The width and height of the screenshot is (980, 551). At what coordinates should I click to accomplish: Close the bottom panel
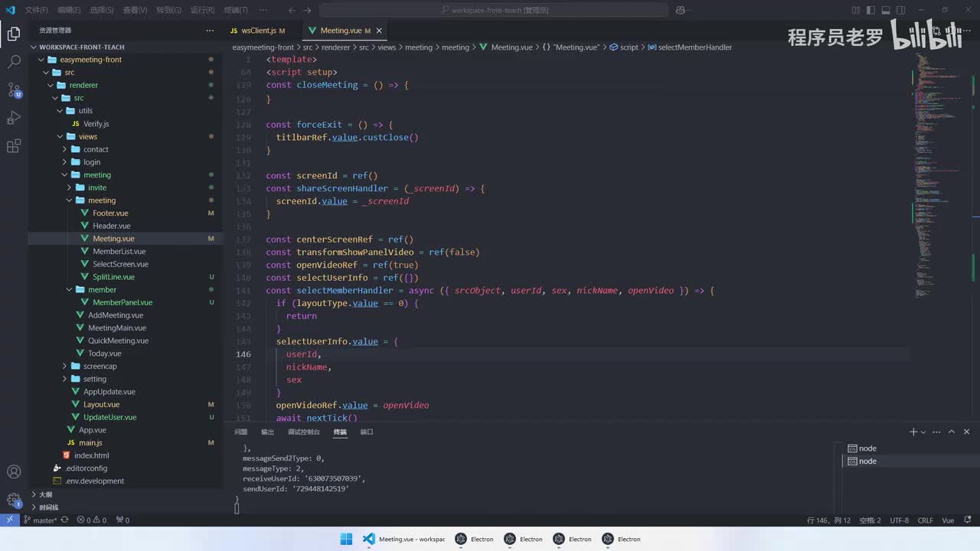[x=967, y=432]
